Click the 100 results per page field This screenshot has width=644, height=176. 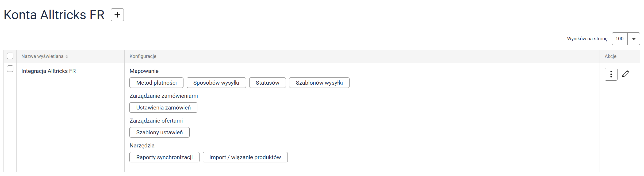(x=619, y=39)
